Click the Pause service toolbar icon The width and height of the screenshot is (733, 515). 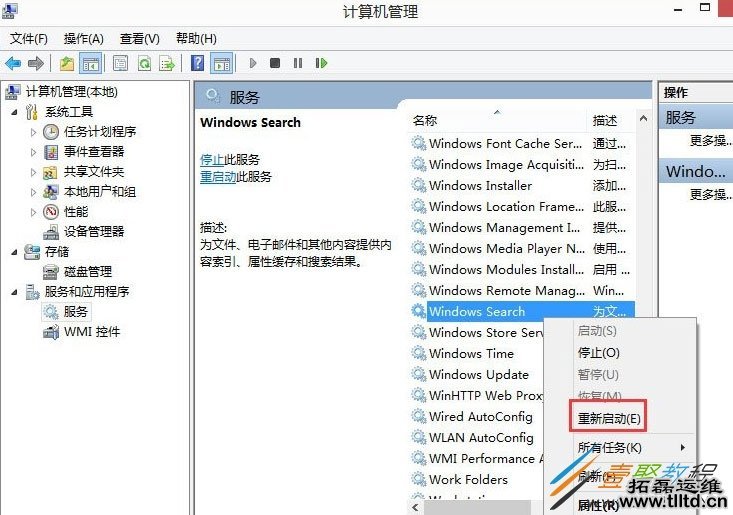coord(298,63)
